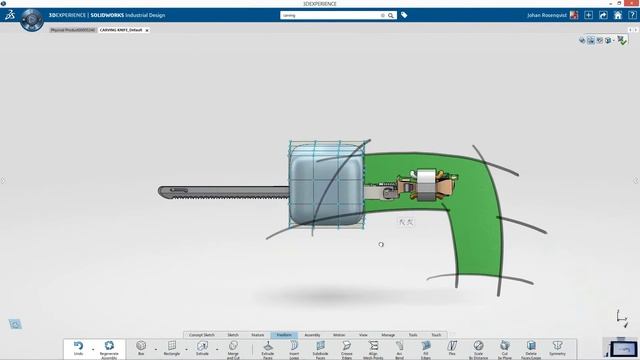Click the Merge and Cut tool
This screenshot has height=360, width=640.
click(x=233, y=350)
